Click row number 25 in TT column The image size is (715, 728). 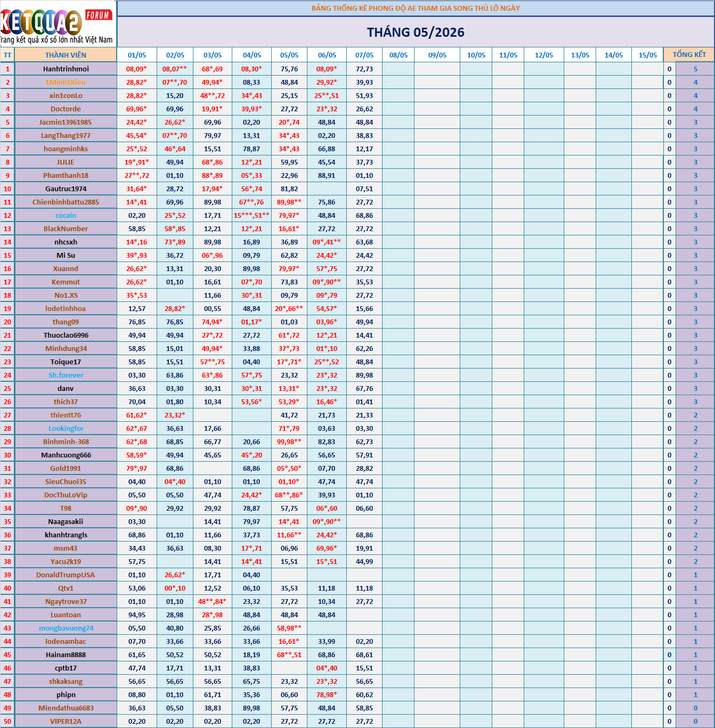(x=7, y=388)
